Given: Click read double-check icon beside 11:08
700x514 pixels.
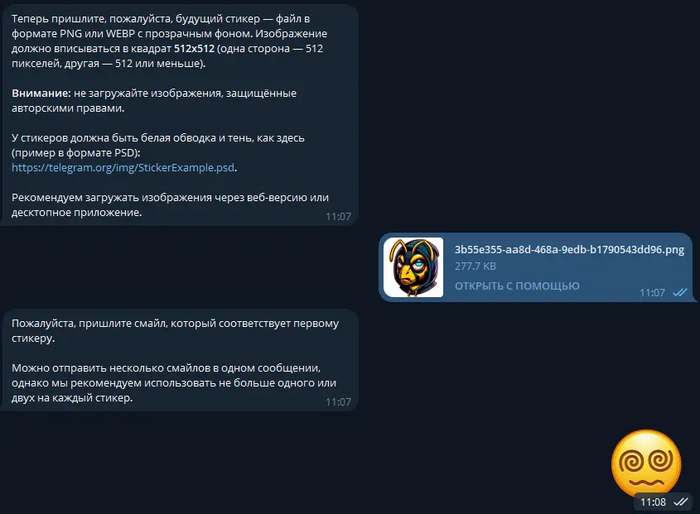Looking at the screenshot, I should [x=681, y=502].
